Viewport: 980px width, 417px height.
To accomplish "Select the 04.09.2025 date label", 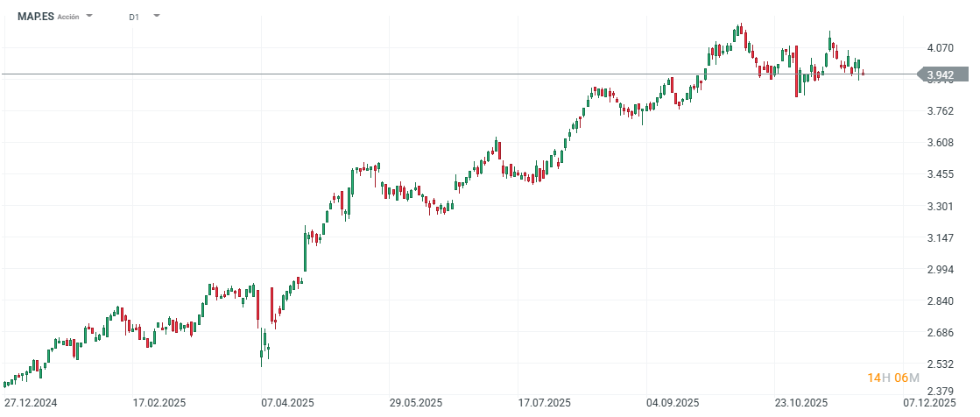I will pos(673,403).
